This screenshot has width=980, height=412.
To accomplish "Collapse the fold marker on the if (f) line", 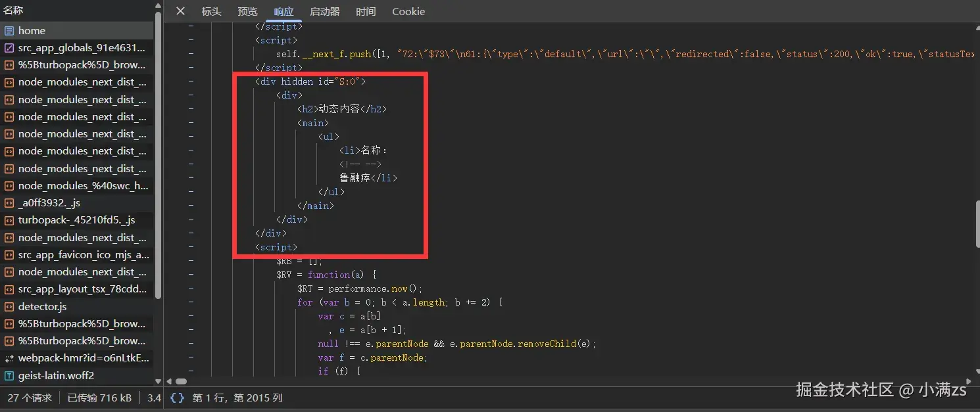I will click(x=191, y=371).
